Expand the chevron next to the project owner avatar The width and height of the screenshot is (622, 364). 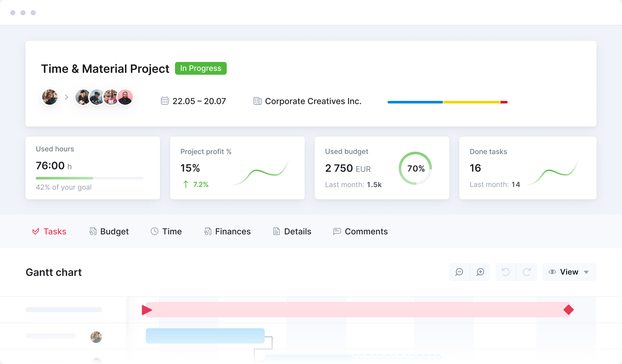tap(66, 97)
